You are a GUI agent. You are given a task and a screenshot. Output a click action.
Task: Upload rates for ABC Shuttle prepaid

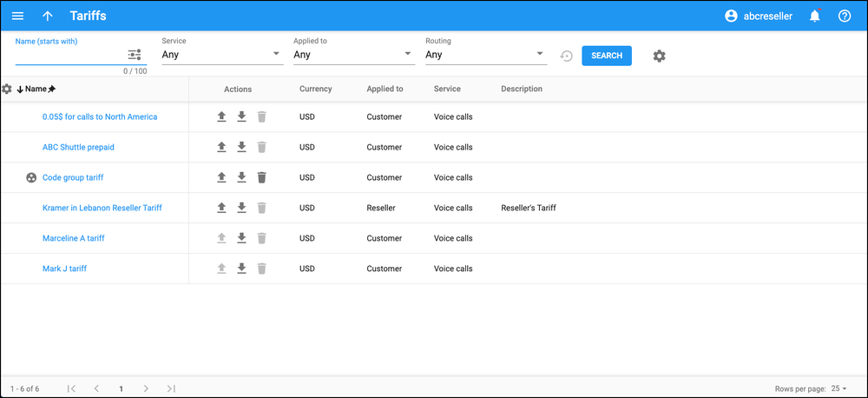tap(221, 147)
